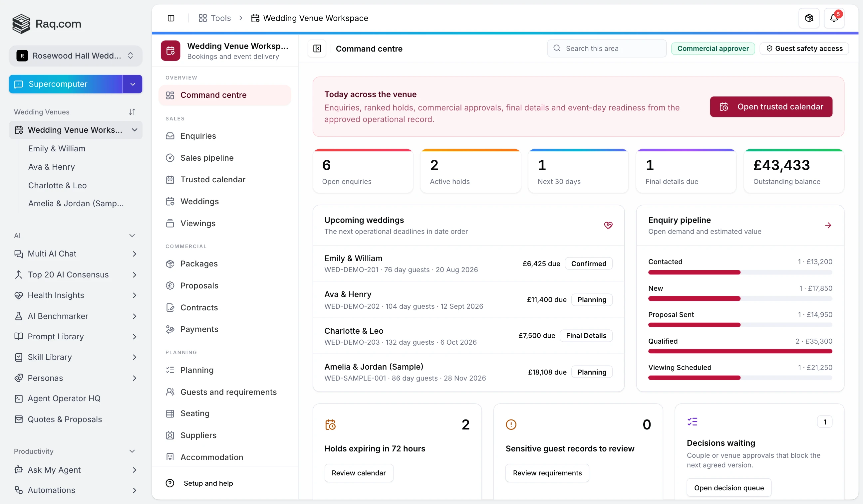Toggle the Commercial approver badge
This screenshot has width=863, height=504.
click(x=713, y=49)
